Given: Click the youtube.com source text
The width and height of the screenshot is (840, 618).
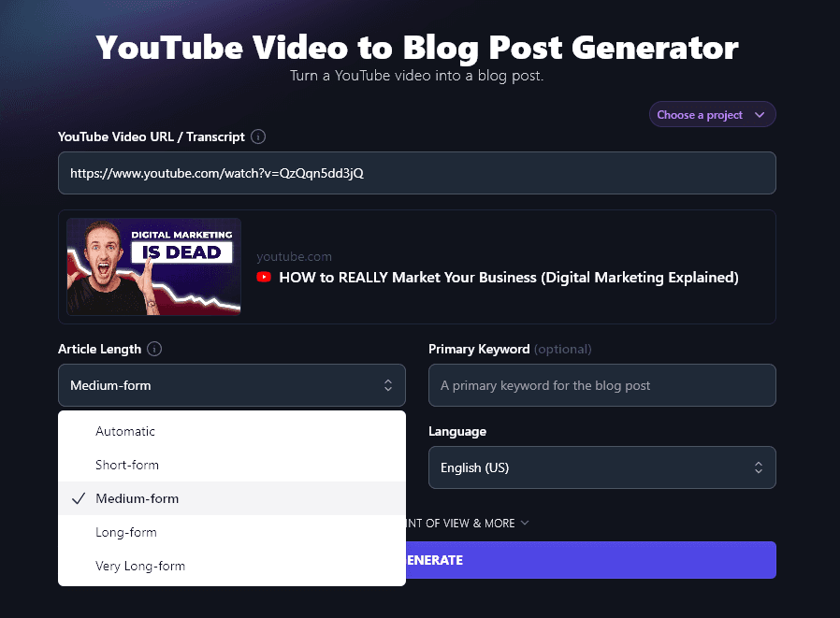Looking at the screenshot, I should (294, 256).
